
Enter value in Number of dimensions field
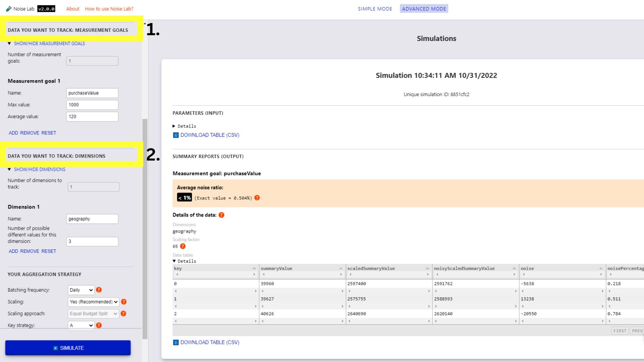click(93, 186)
